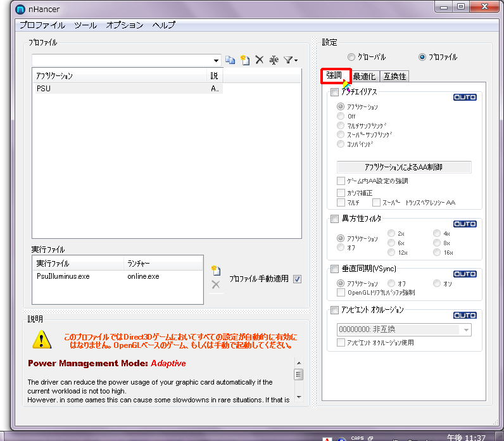Click the taskbar clock showing 午後 11:37
Screen dimensions: 504x441
[466, 437]
